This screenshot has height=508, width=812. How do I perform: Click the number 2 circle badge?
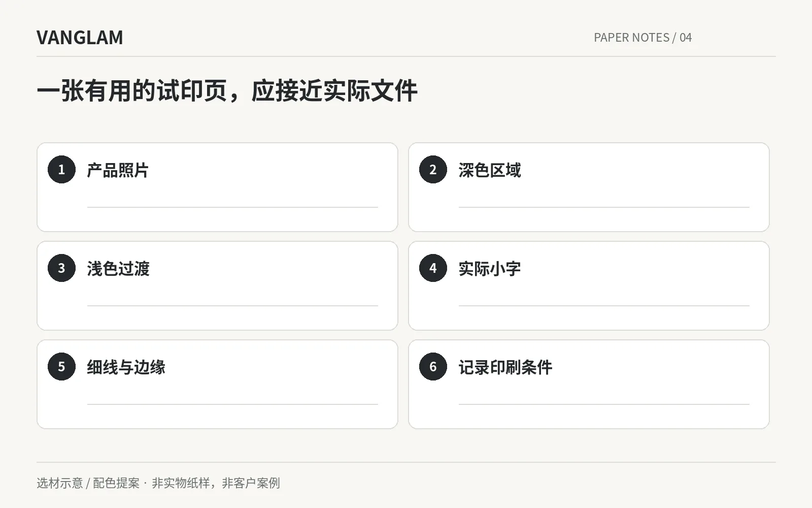coord(433,169)
